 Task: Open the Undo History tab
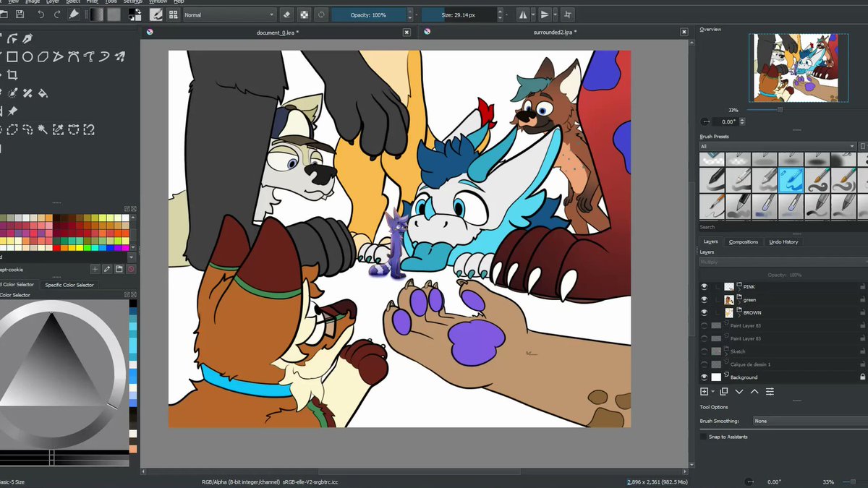(x=783, y=241)
